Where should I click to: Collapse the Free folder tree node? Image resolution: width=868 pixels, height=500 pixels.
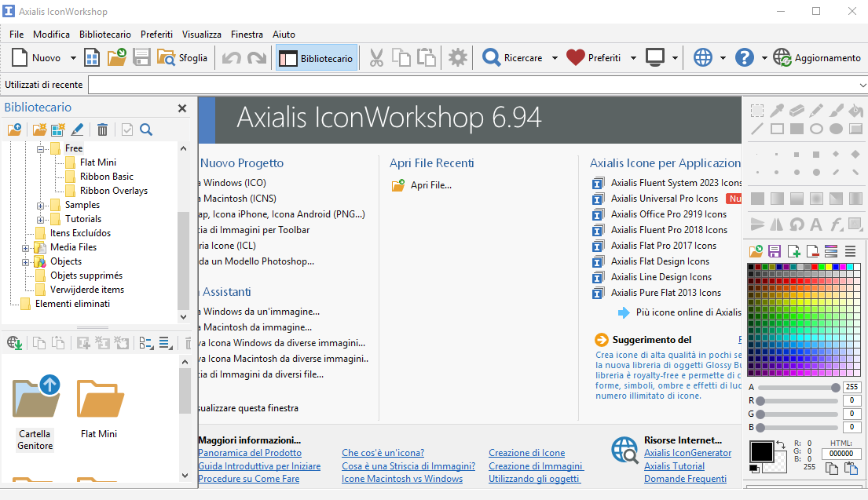[40, 149]
